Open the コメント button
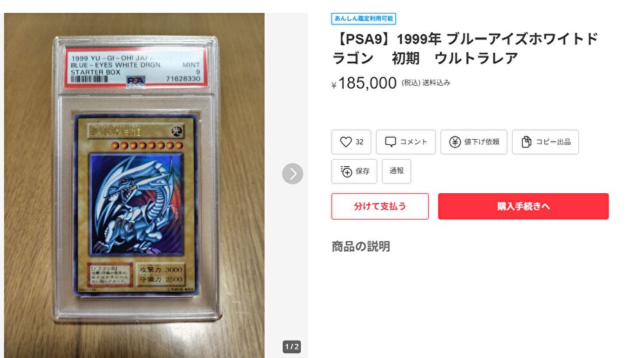The image size is (644, 358). tap(406, 142)
